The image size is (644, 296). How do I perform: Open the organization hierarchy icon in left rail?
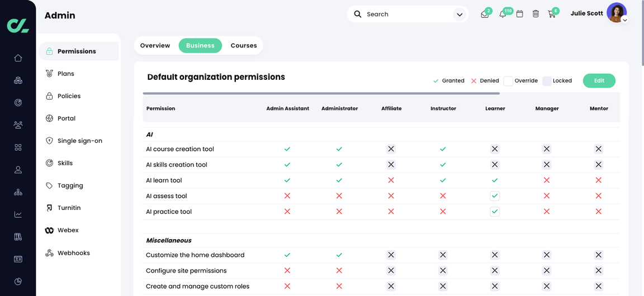[18, 192]
